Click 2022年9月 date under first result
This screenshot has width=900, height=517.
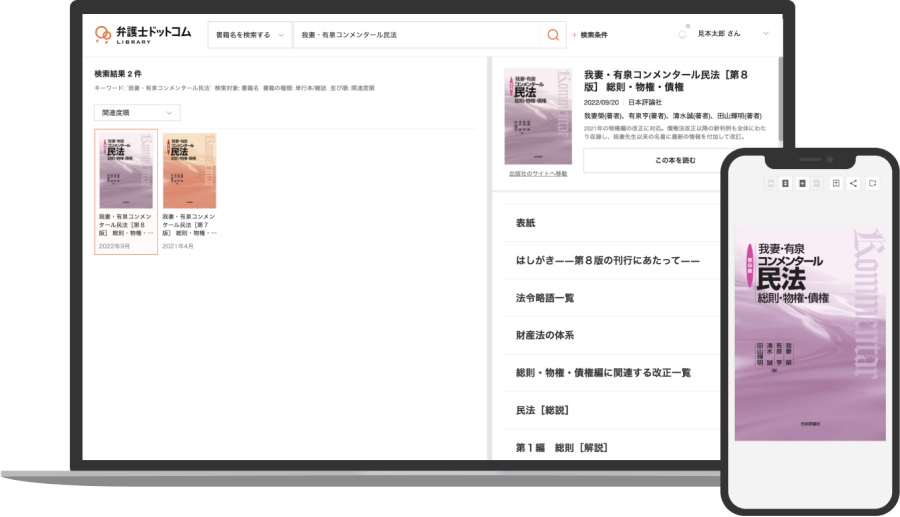tap(114, 246)
